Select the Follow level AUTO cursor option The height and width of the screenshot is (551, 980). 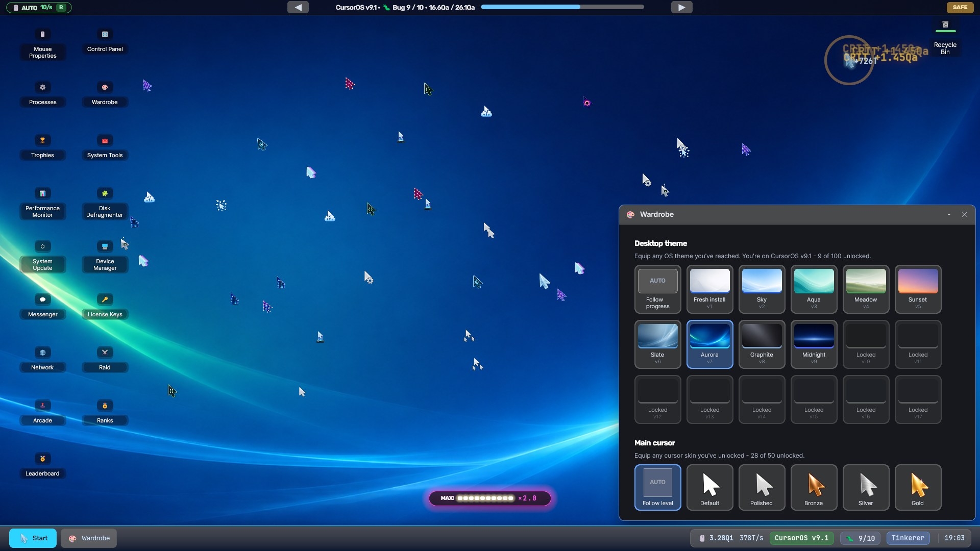click(657, 487)
